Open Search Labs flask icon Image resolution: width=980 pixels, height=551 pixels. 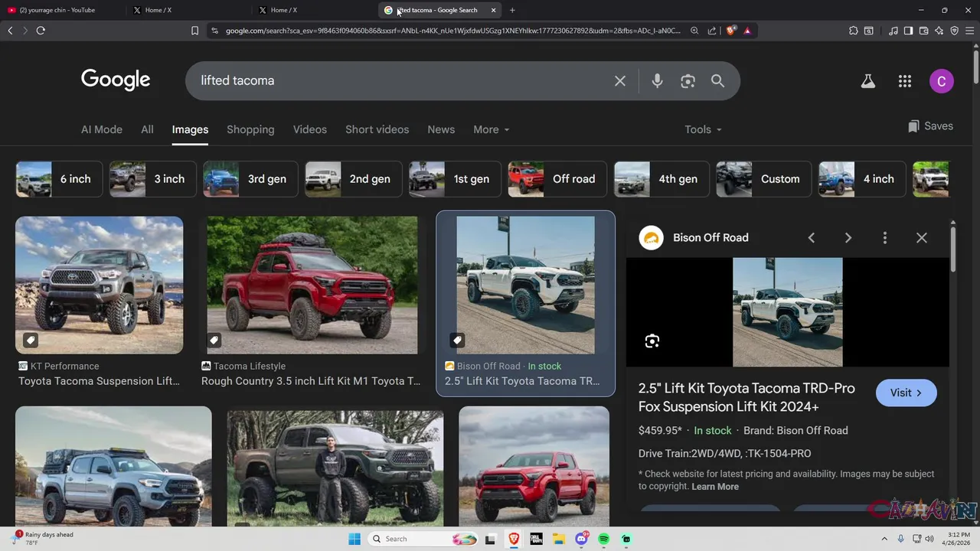click(x=867, y=81)
